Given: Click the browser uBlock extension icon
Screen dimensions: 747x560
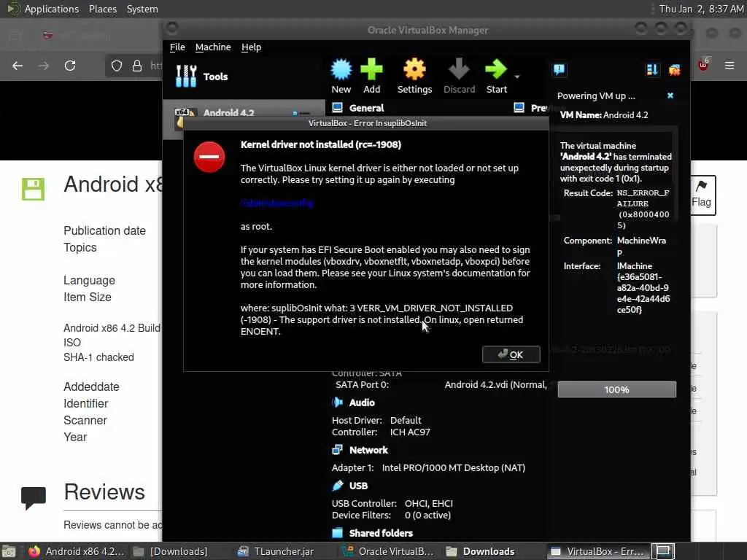Looking at the screenshot, I should [x=704, y=64].
